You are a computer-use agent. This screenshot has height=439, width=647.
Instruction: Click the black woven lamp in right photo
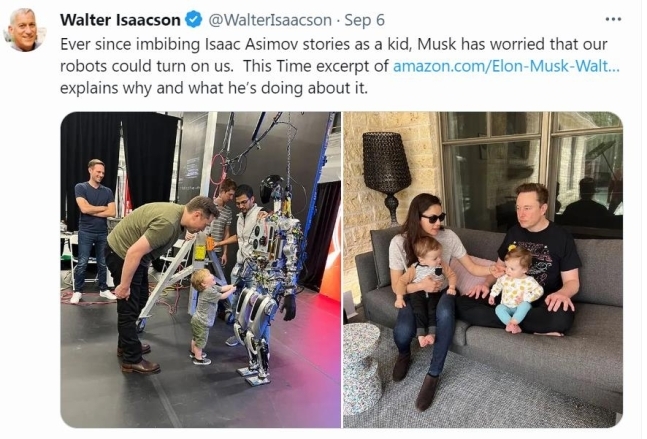tap(386, 175)
